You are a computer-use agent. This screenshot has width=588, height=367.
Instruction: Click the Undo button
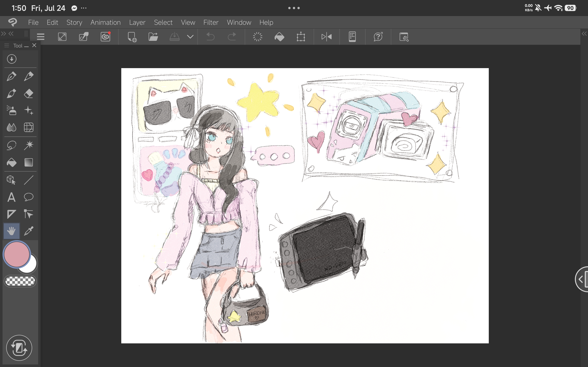(210, 37)
